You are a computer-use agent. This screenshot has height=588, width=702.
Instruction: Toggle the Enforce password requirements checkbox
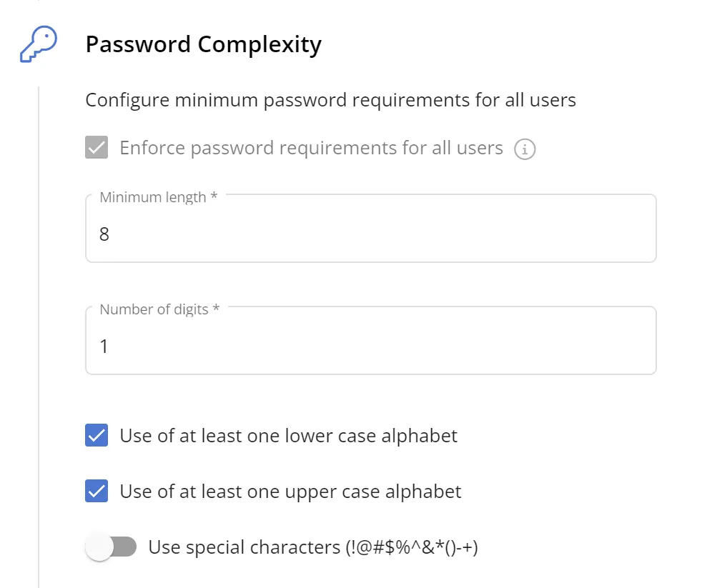pos(97,149)
